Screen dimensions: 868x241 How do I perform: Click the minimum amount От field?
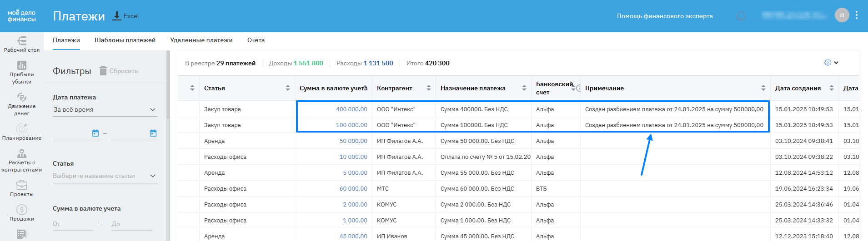point(73,224)
